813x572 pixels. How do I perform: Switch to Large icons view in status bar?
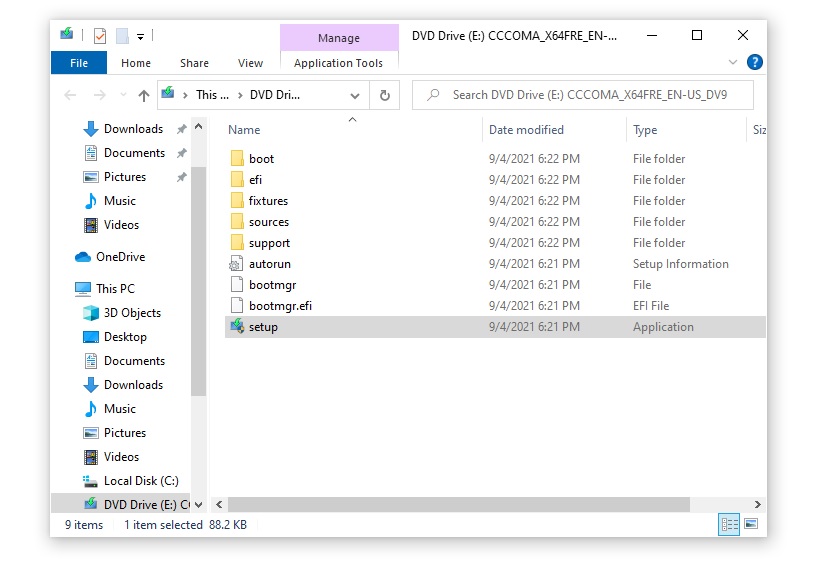coord(751,524)
